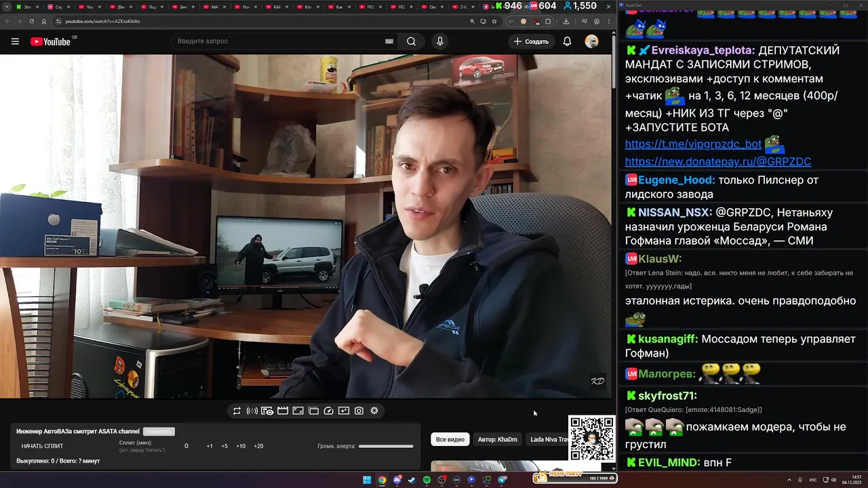The height and width of the screenshot is (488, 868).
Task: Click username Evreiskaya_teplota in chat
Action: click(x=702, y=51)
